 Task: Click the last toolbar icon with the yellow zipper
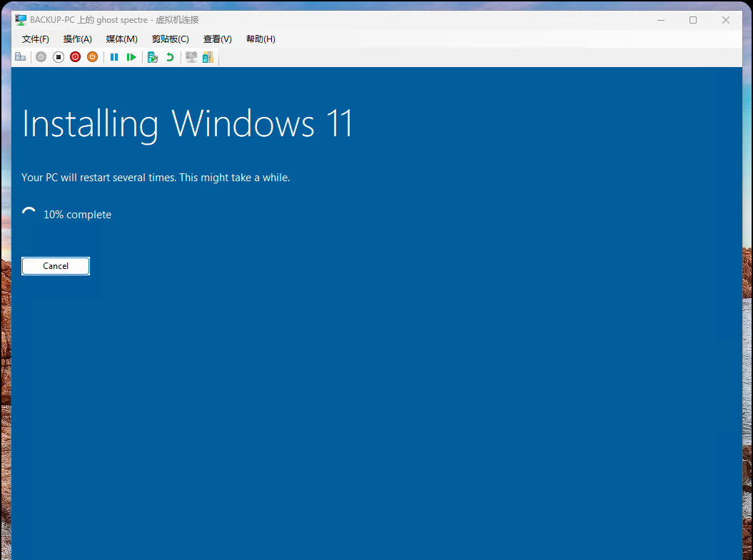pyautogui.click(x=208, y=57)
